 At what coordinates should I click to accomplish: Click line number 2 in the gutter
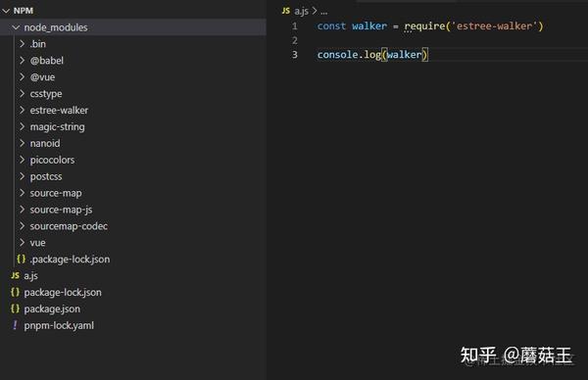click(295, 40)
